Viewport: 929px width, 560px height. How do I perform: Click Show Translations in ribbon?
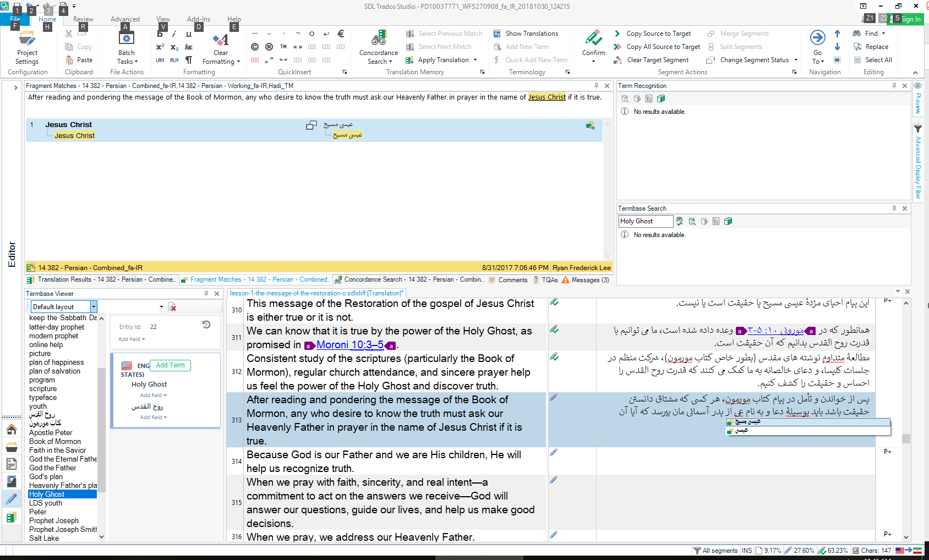click(531, 34)
